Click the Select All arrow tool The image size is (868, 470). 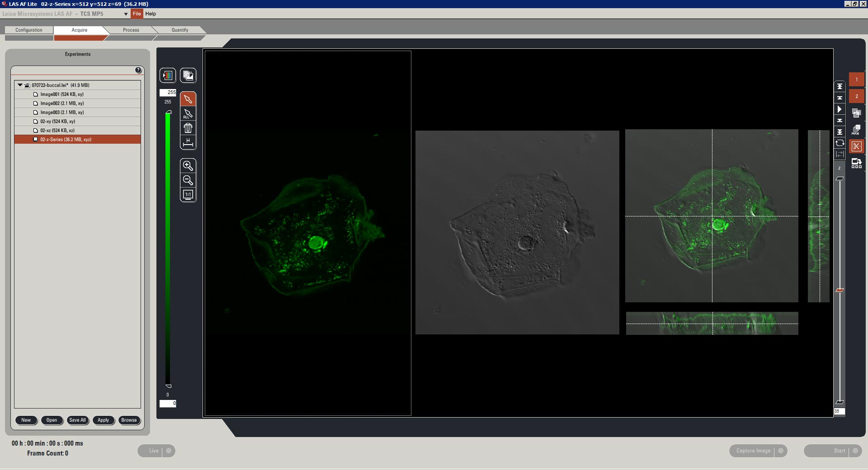(188, 114)
